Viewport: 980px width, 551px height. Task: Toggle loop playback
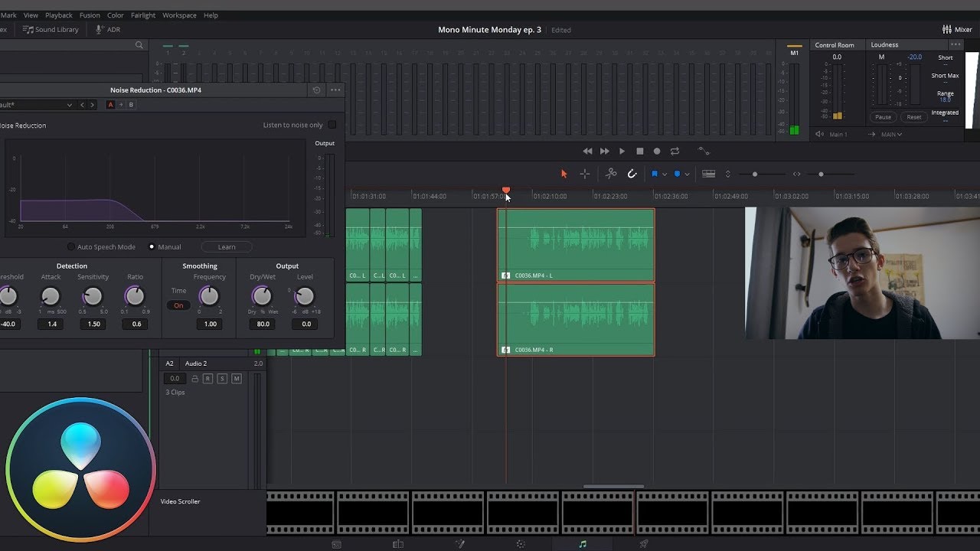click(675, 152)
